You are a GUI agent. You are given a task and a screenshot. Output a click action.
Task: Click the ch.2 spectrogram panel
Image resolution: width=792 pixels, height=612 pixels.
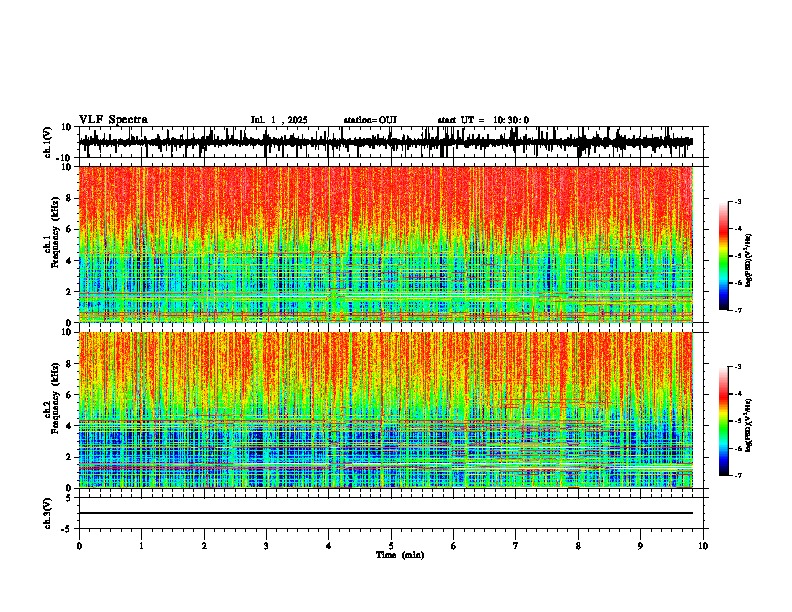pyautogui.click(x=386, y=410)
